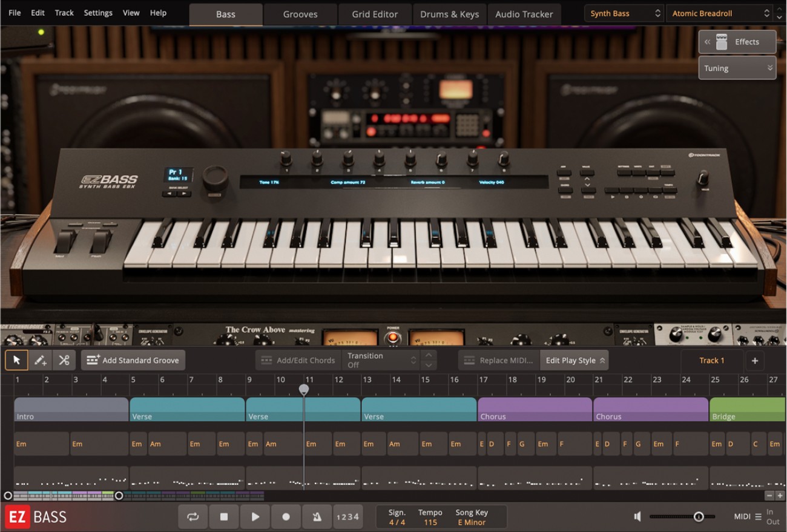This screenshot has width=787, height=532.
Task: Open the Synth Bass preset dropdown
Action: click(624, 12)
